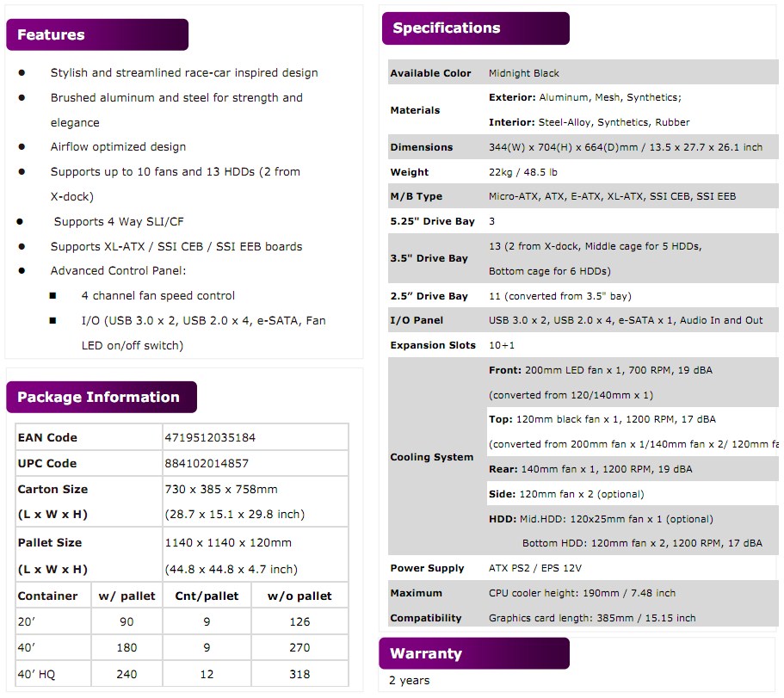Click the Specifications section header
The height and width of the screenshot is (698, 784).
474,28
